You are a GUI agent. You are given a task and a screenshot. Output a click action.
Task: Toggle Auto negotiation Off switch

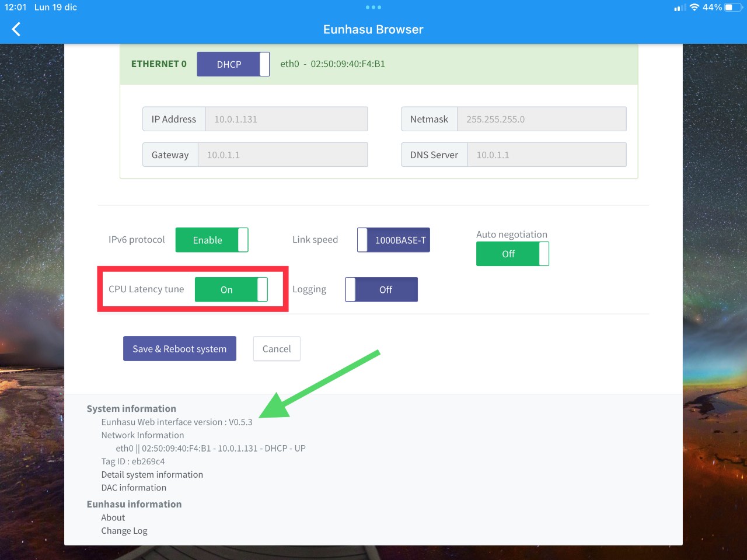click(x=512, y=254)
